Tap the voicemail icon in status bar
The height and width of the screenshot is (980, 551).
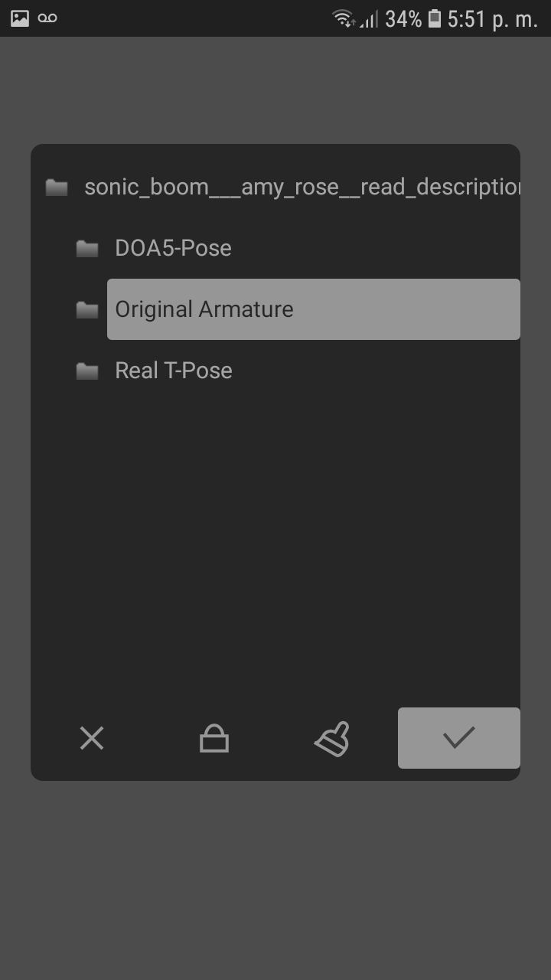47,18
